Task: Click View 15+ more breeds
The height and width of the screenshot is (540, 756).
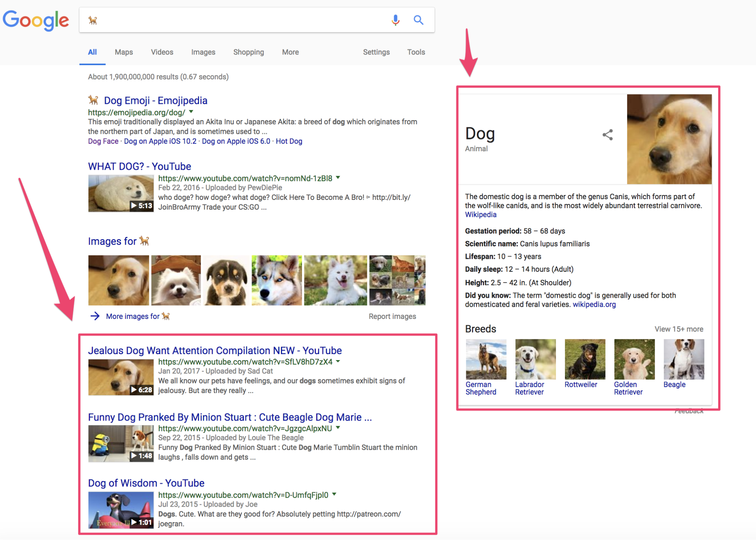Action: 679,329
